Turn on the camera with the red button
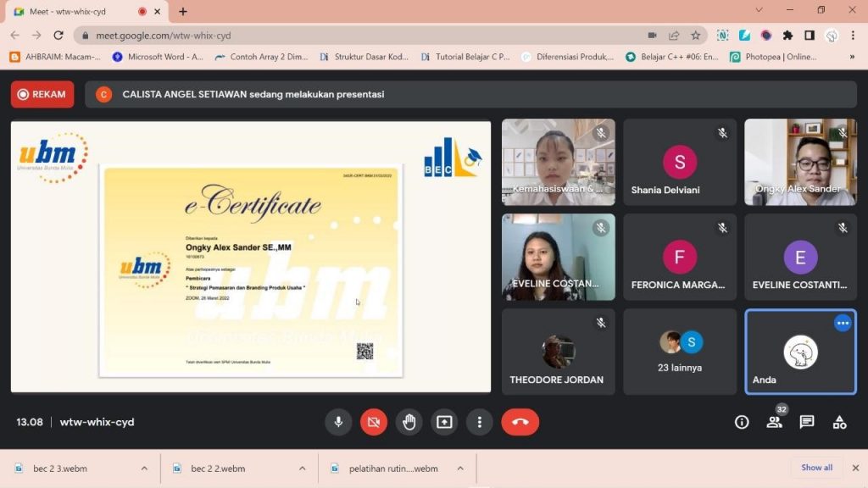The image size is (868, 488). click(374, 422)
